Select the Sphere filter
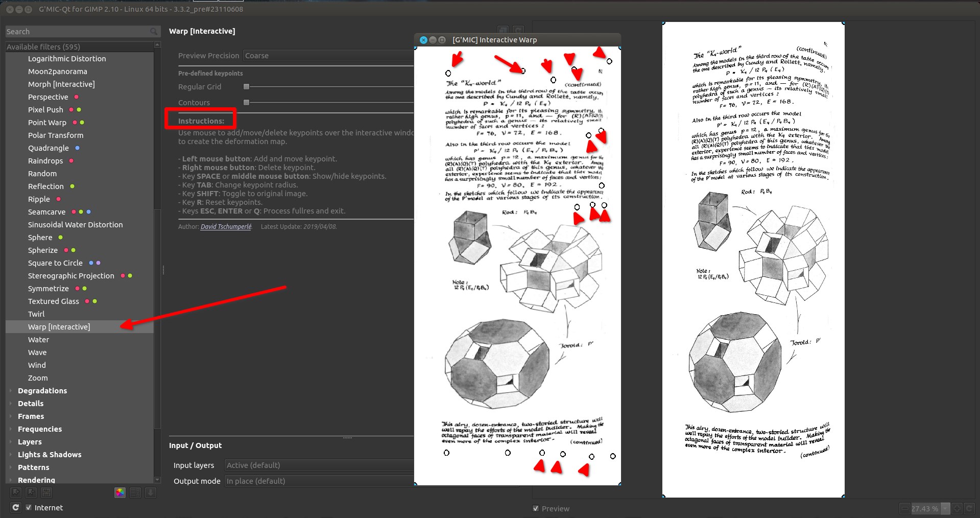Viewport: 980px width, 518px height. (40, 238)
